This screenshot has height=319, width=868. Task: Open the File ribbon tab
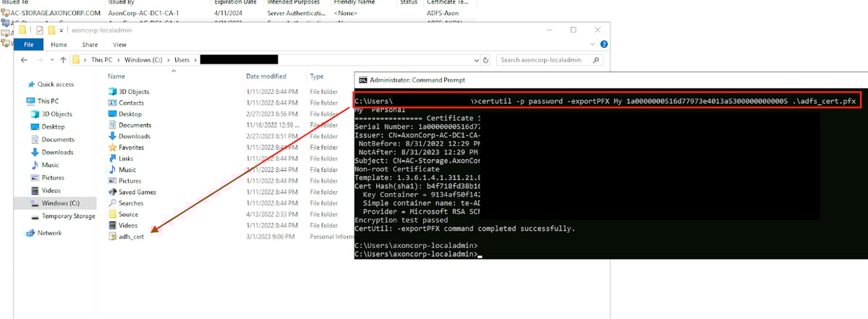30,44
